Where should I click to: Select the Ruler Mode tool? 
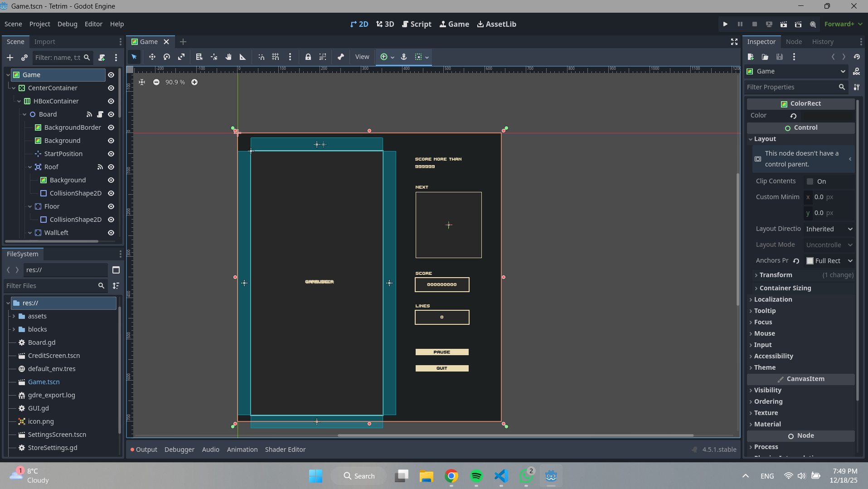pyautogui.click(x=243, y=57)
